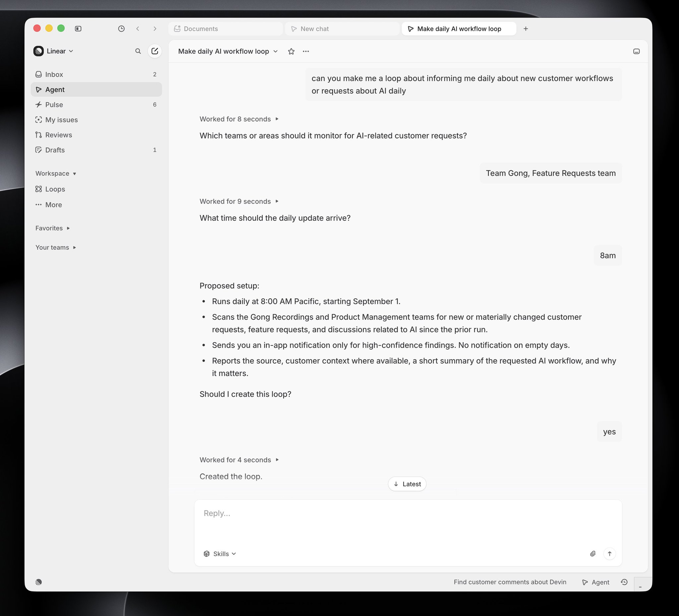
Task: Expand the Favorites section
Action: (x=52, y=228)
